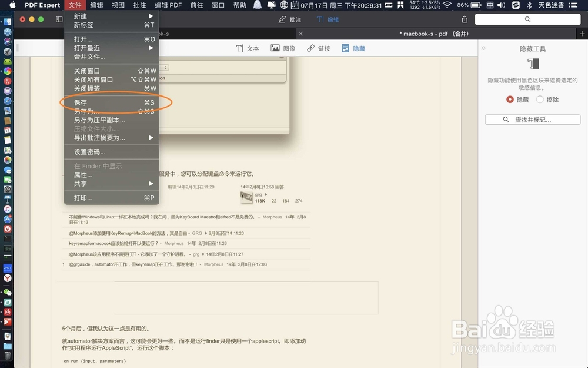588x368 pixels.
Task: Select 关闭窗口 menu item
Action: pyautogui.click(x=111, y=71)
